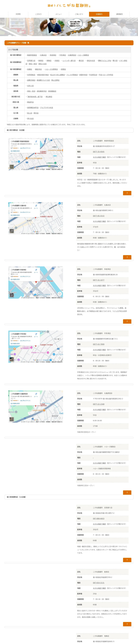This screenshot has width=138, height=644.
Task: Open 515件のクチコミ reviews link
Action: click(25, 276)
